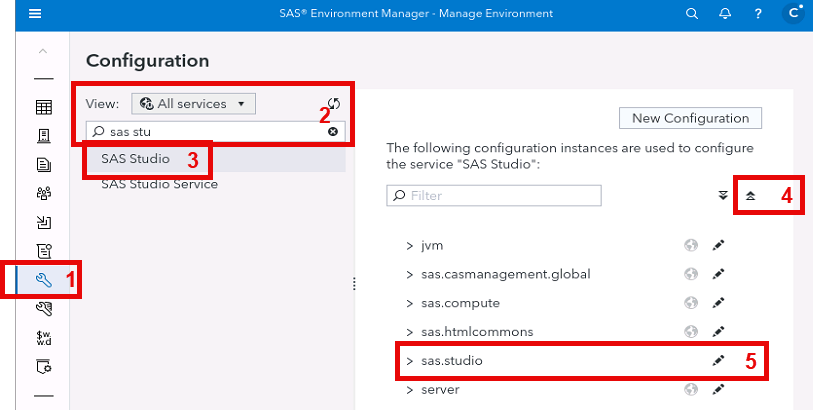Select SAS Studio in services list
This screenshot has height=410, width=813.
click(x=136, y=158)
